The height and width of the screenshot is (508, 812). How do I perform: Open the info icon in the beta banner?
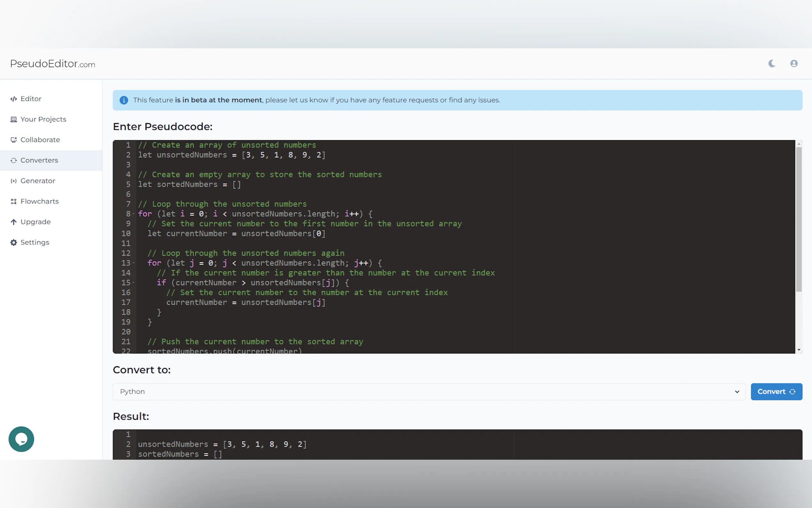coord(123,100)
